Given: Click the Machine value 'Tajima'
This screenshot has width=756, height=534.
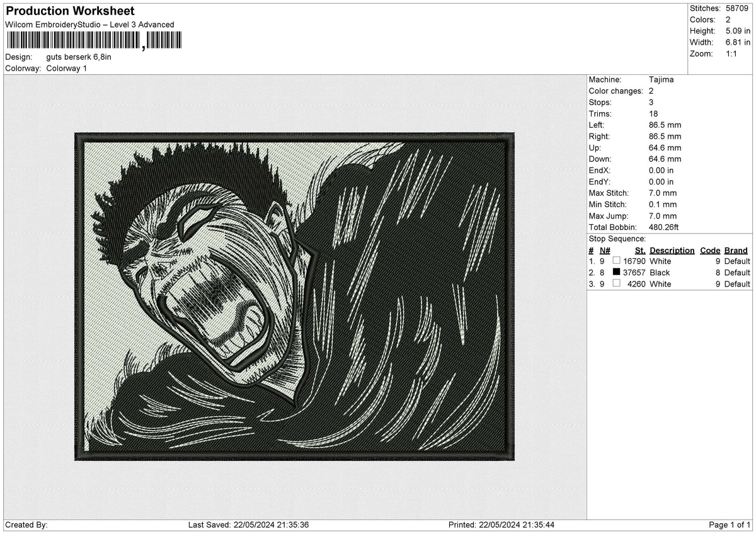Looking at the screenshot, I should 661,79.
